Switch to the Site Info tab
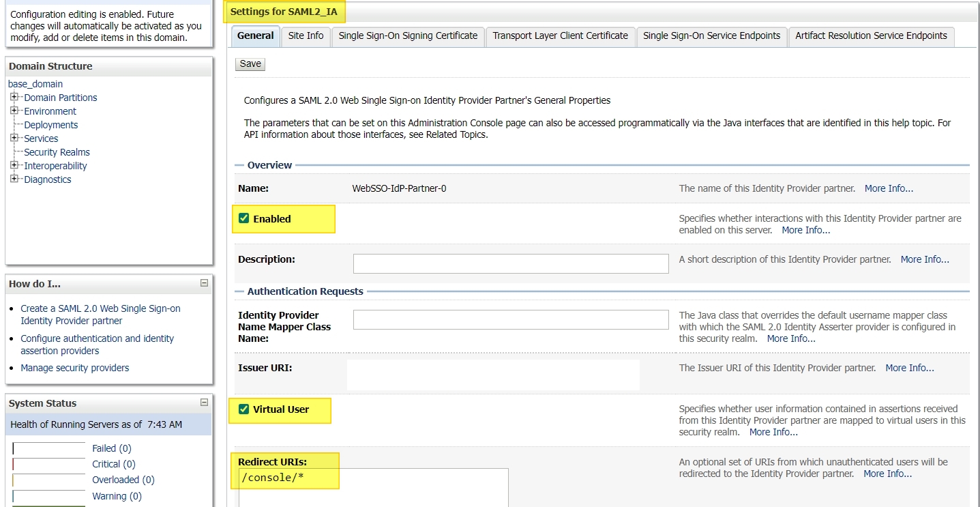This screenshot has height=507, width=980. (x=306, y=36)
